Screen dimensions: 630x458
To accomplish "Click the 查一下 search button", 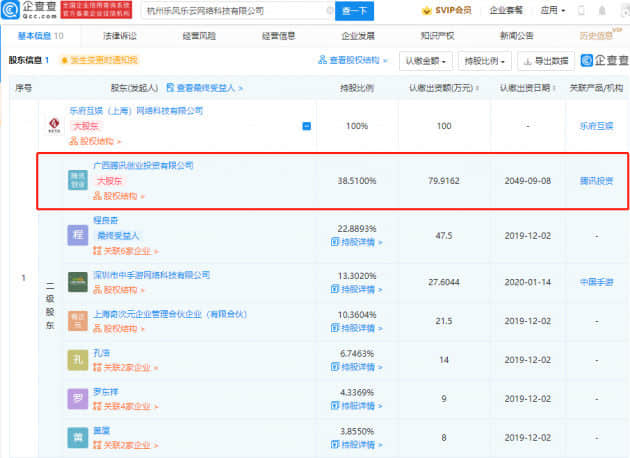I will point(354,11).
